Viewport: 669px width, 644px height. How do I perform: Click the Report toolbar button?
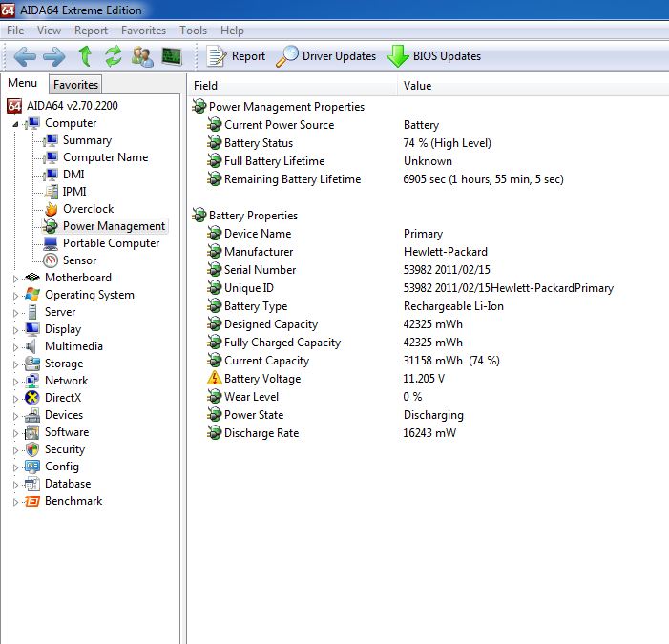(237, 56)
